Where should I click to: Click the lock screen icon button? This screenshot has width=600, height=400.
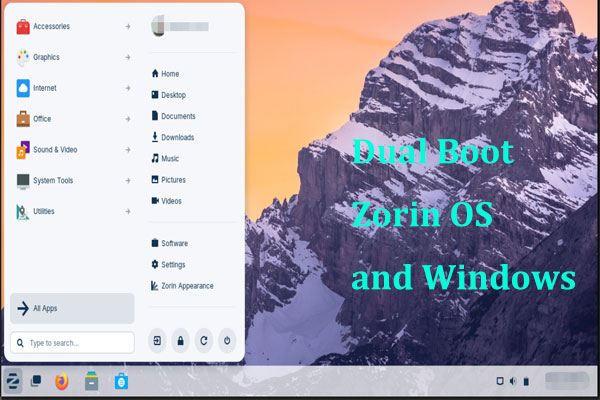point(181,341)
